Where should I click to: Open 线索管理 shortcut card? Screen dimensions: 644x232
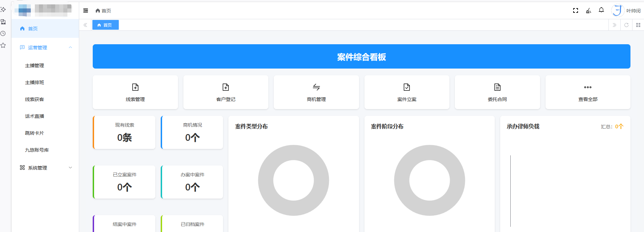click(135, 92)
